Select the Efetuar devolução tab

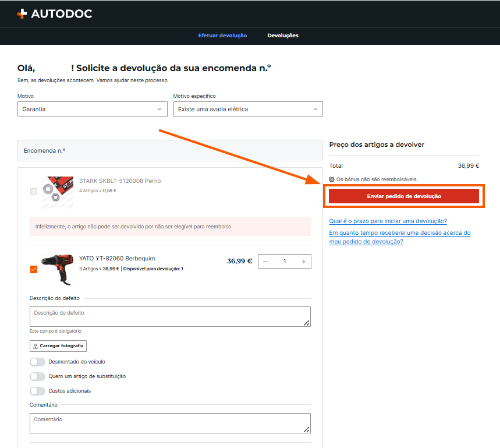click(222, 36)
